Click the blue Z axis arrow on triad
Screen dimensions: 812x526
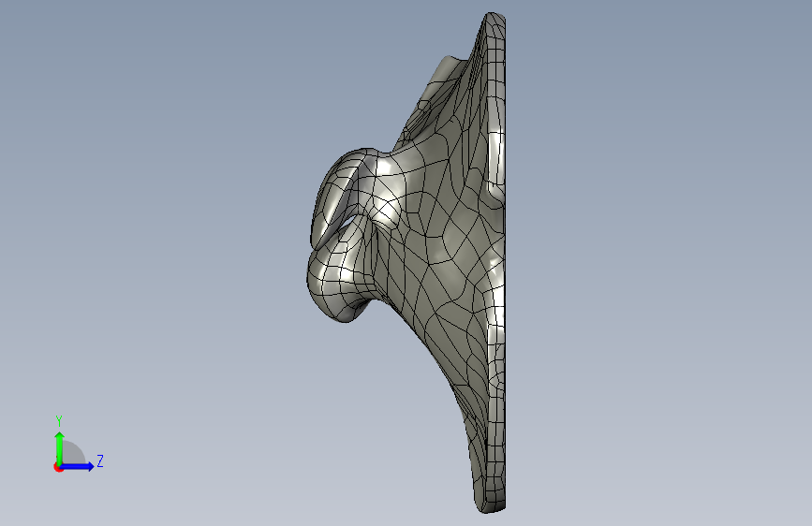point(77,466)
